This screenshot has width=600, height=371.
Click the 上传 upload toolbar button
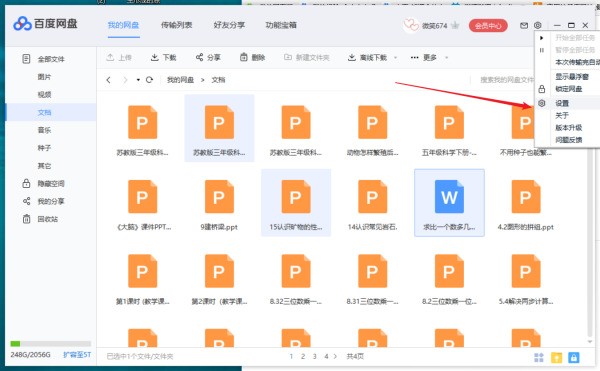[119, 57]
